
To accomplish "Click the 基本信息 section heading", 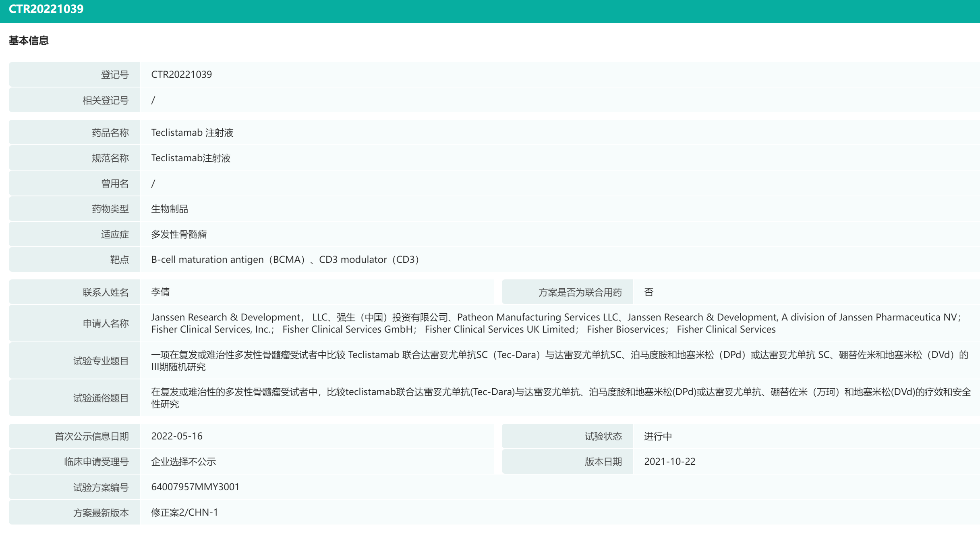I will 29,41.
